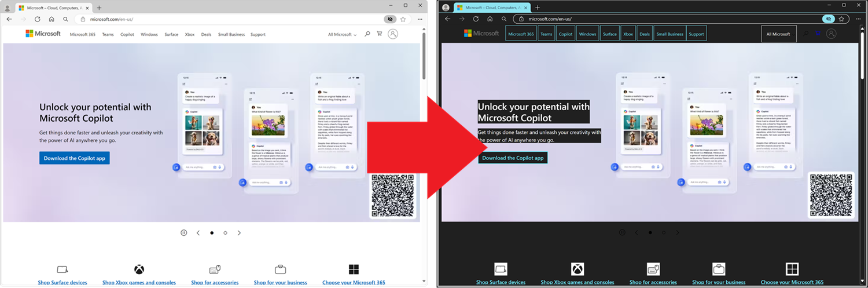Show next slide in light-theme window
The width and height of the screenshot is (868, 288).
coord(239,232)
